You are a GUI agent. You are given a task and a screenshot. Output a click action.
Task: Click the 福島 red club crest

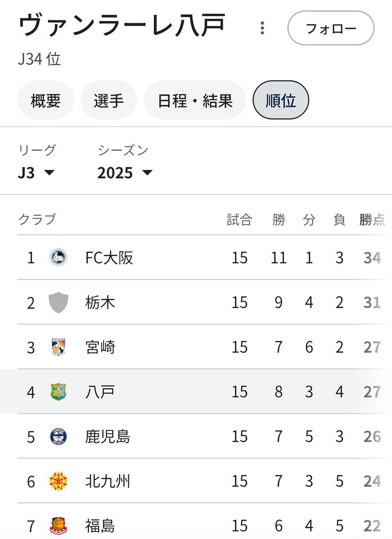(x=58, y=526)
